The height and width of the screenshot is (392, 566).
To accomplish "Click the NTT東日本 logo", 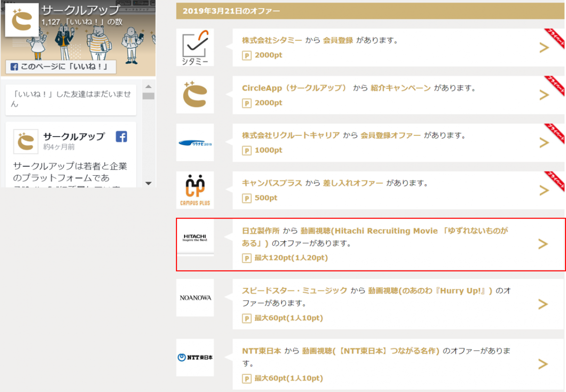I will pos(195,357).
